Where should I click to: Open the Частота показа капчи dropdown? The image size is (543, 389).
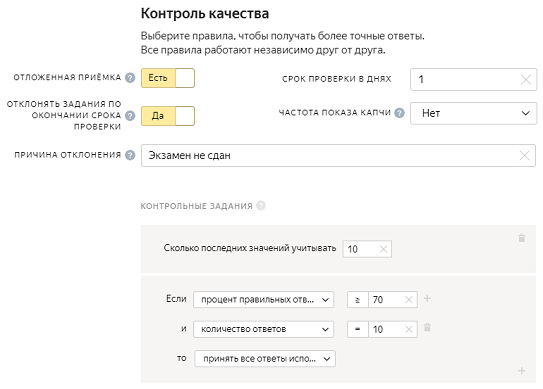(x=473, y=113)
